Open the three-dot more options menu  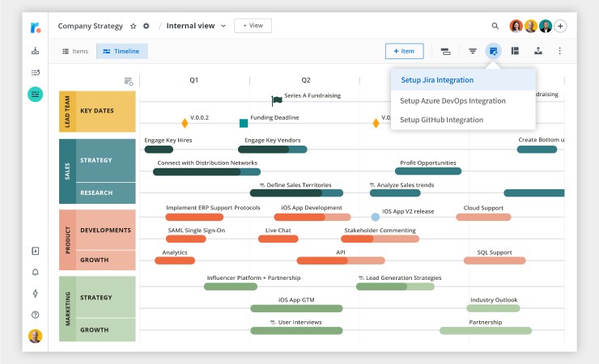pos(559,51)
